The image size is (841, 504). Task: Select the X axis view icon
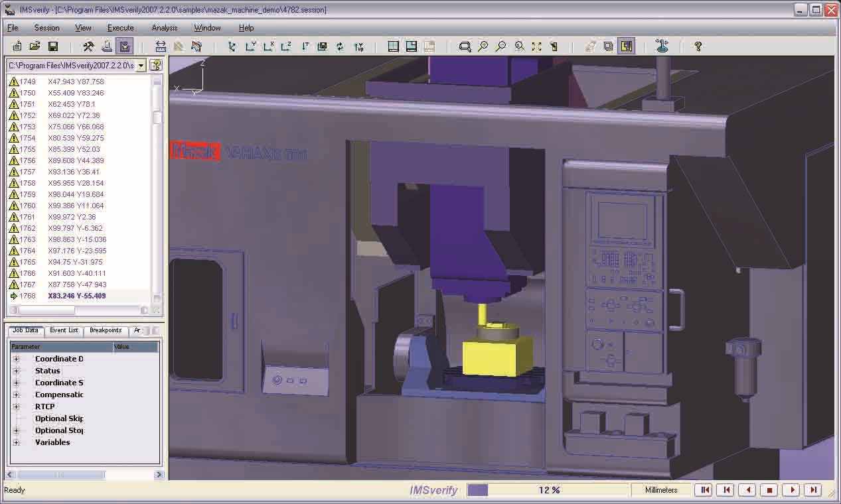[x=268, y=46]
